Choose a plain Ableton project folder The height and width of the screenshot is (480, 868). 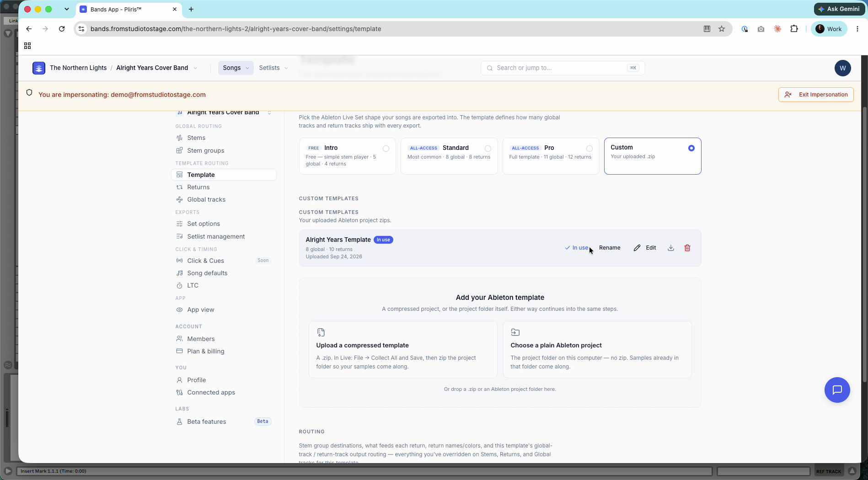tap(597, 349)
